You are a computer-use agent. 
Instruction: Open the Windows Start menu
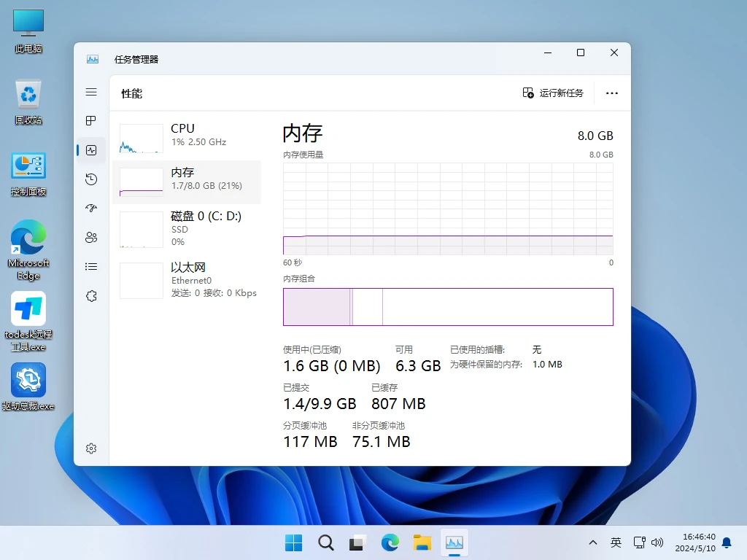tap(293, 542)
